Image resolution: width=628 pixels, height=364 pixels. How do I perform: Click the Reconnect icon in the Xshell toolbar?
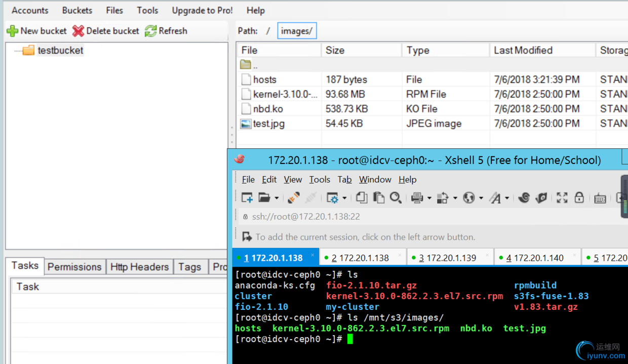[293, 198]
